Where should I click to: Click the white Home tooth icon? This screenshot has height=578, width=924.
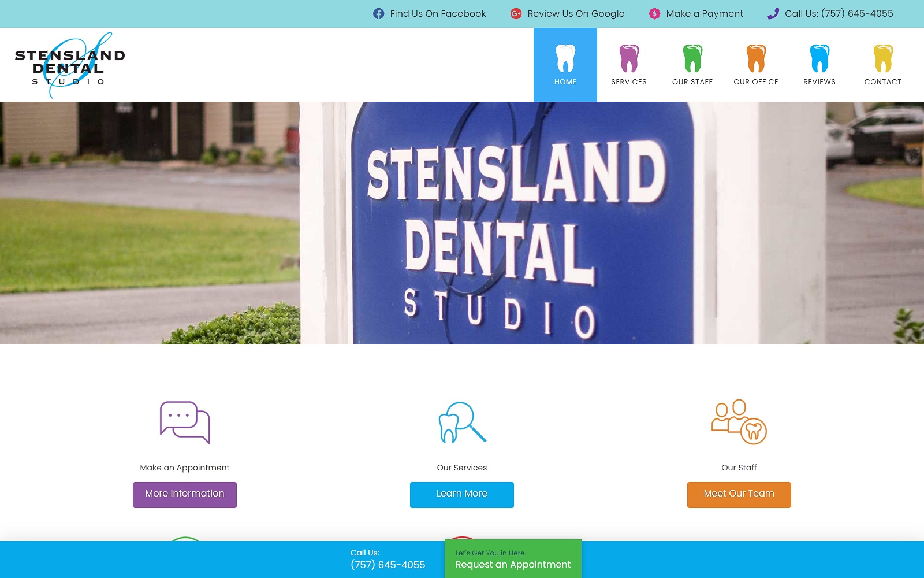coord(565,58)
